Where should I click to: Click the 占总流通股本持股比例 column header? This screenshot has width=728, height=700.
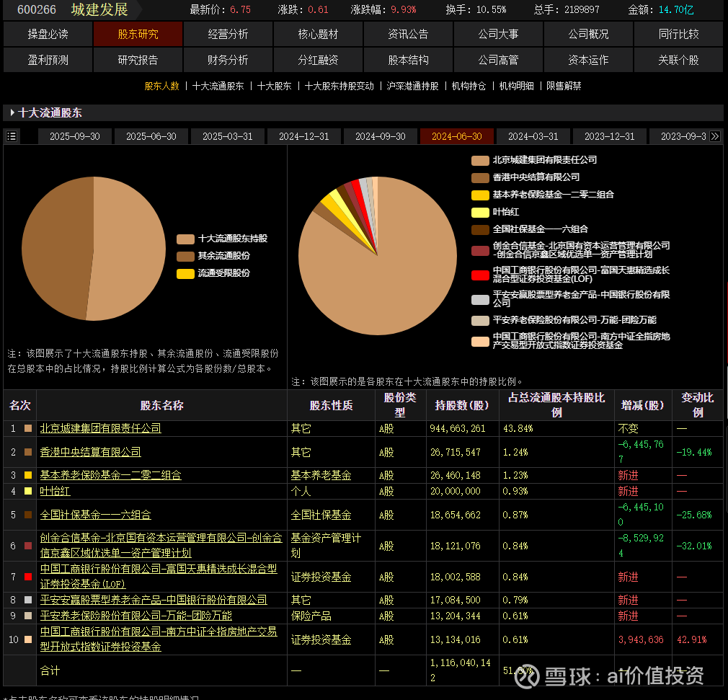[x=556, y=405]
